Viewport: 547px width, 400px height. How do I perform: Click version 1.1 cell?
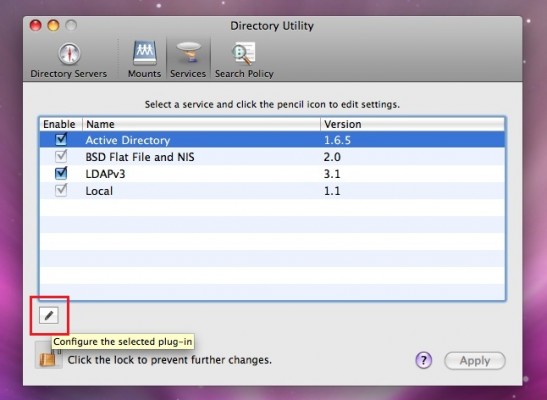332,191
